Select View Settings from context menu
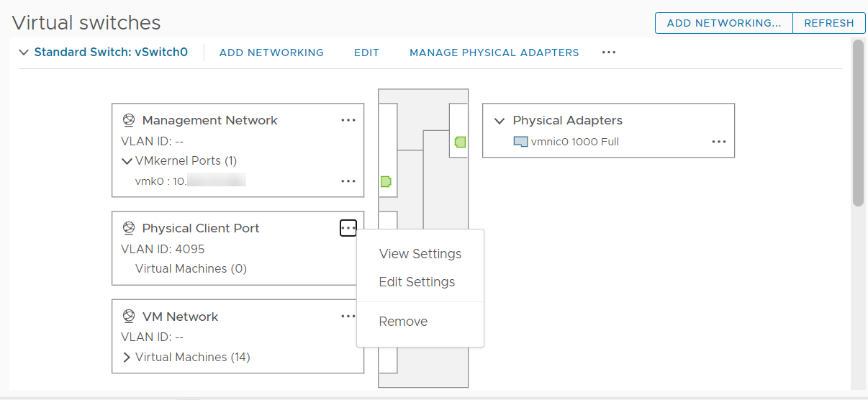The image size is (868, 400). coord(420,254)
